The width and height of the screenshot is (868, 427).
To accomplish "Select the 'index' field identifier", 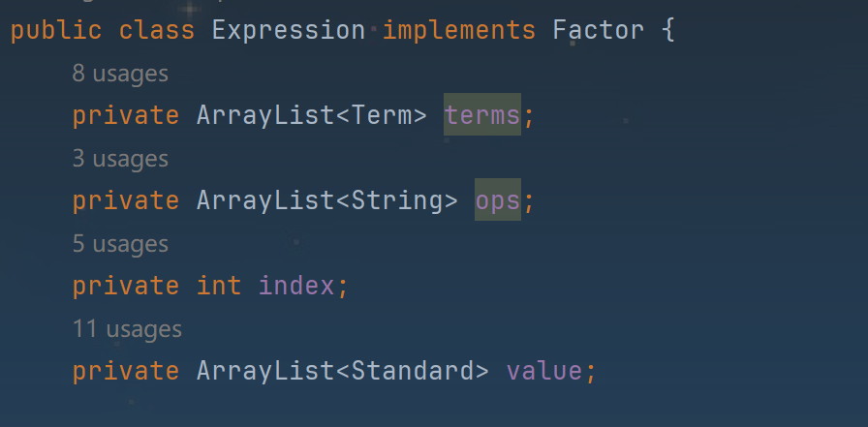I will point(296,286).
